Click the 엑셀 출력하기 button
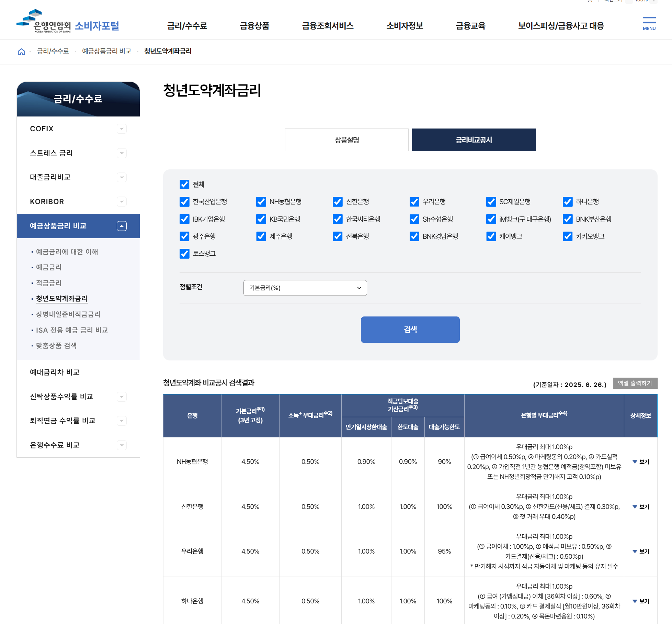The height and width of the screenshot is (624, 672). (x=635, y=383)
